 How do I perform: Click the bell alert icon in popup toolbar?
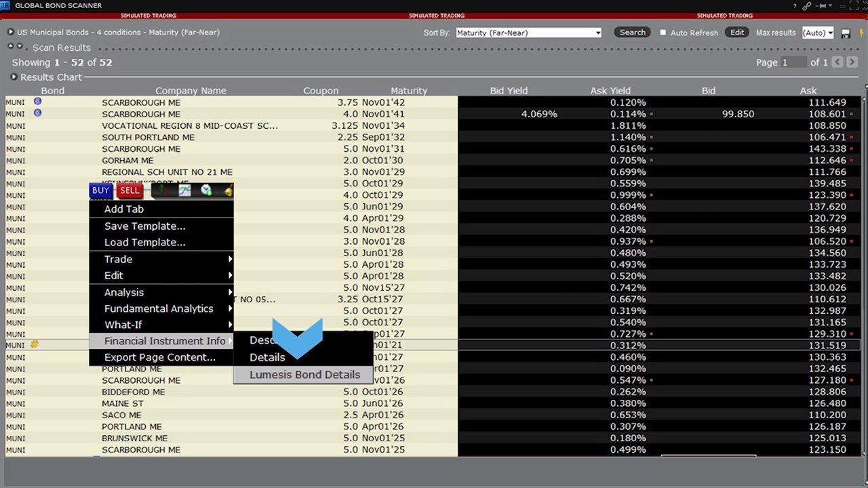pos(227,191)
